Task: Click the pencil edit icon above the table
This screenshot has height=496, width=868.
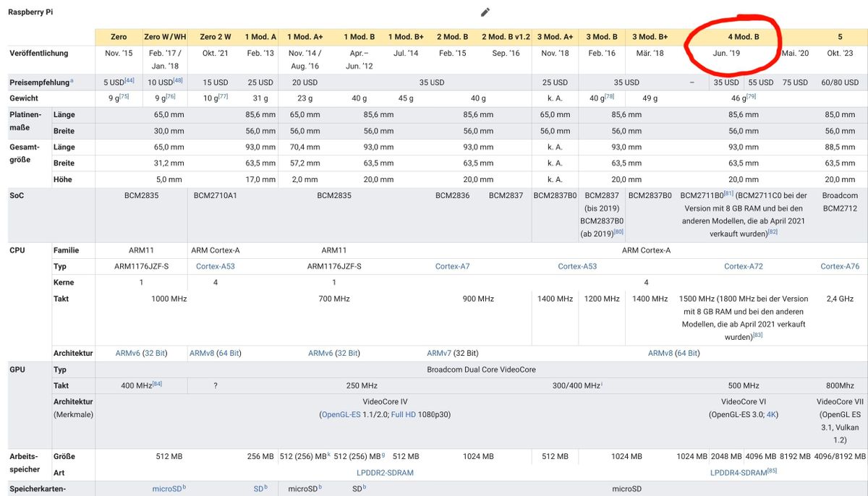Action: coord(485,12)
